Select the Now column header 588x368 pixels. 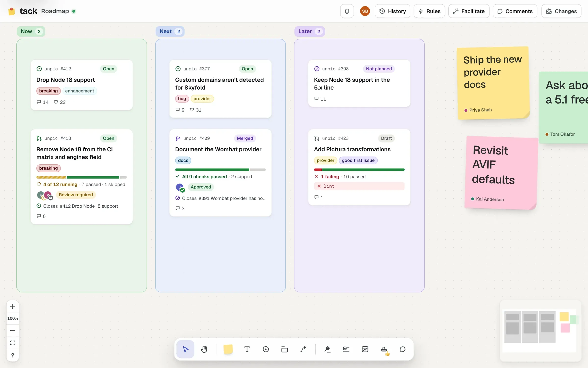click(31, 31)
